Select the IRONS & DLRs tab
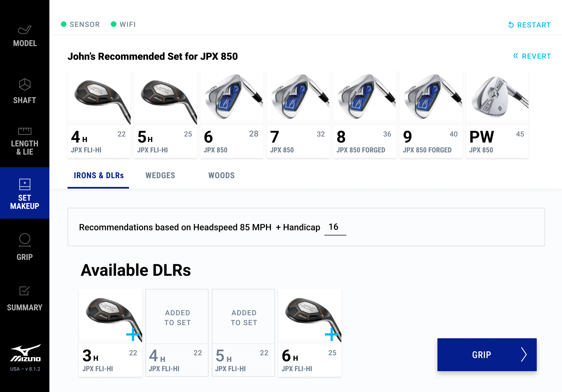Image resolution: width=562 pixels, height=392 pixels. coord(98,175)
